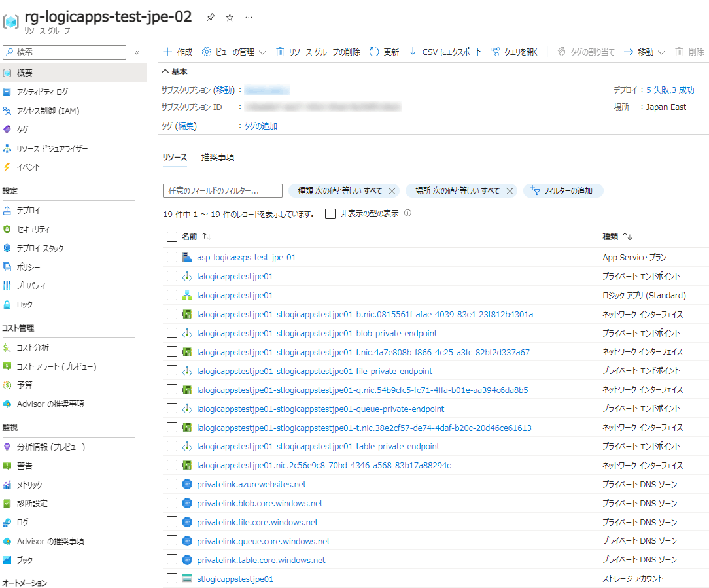Click the 更新 refresh button
The height and width of the screenshot is (588, 709).
[385, 52]
